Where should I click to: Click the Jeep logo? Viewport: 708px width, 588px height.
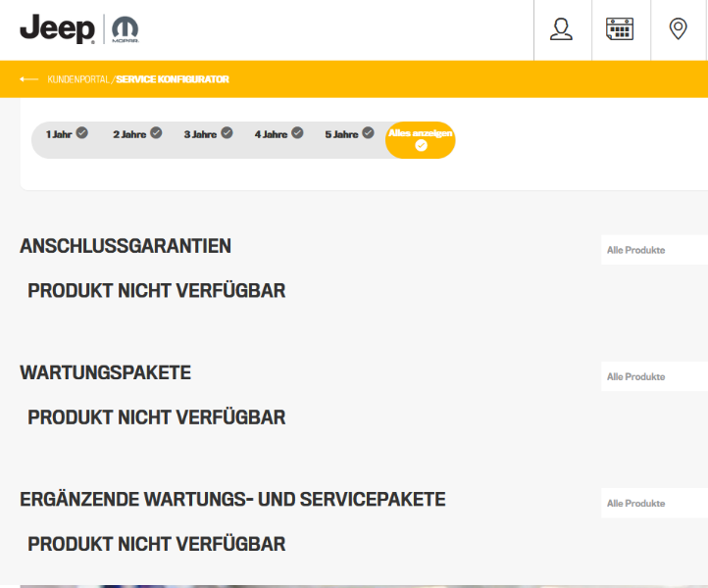[57, 29]
